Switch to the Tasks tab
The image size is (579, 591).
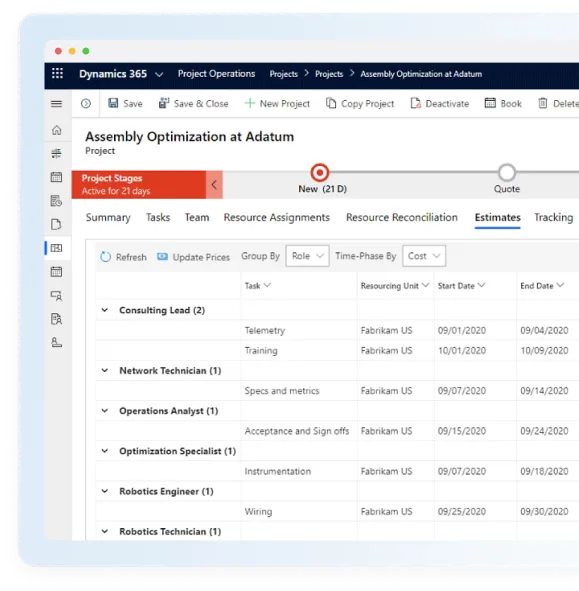[158, 217]
